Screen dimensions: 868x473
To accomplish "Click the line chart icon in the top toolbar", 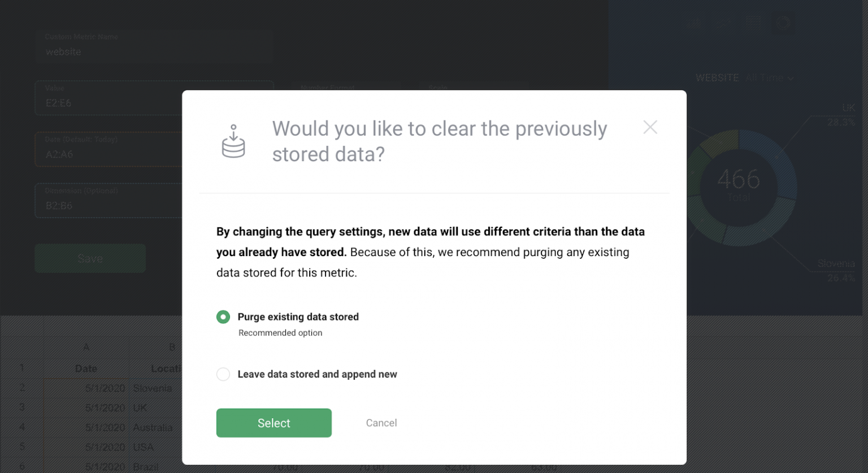I will [723, 23].
